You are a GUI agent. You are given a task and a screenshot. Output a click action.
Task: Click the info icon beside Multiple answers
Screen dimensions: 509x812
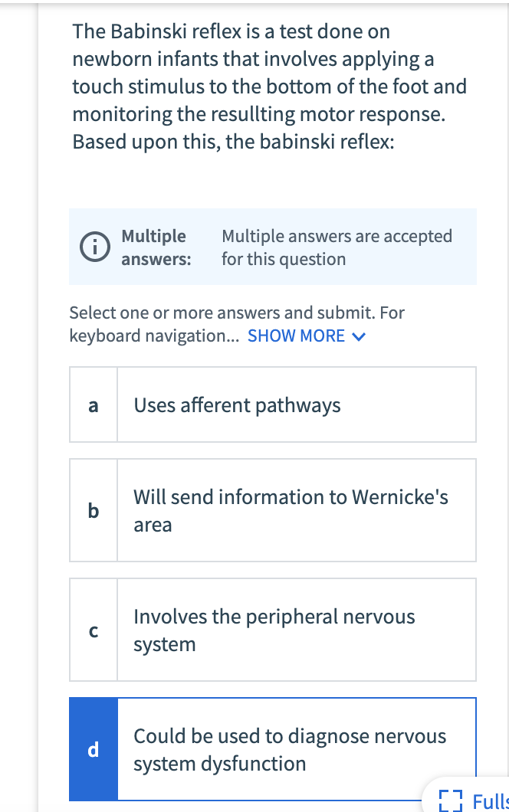pos(94,247)
